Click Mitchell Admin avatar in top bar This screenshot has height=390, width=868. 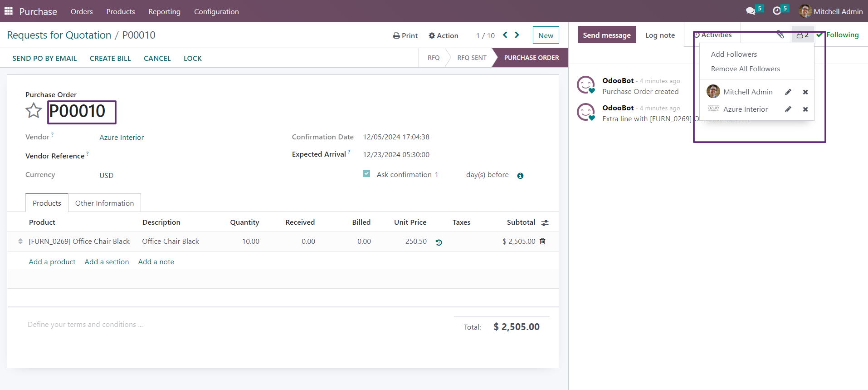click(805, 11)
